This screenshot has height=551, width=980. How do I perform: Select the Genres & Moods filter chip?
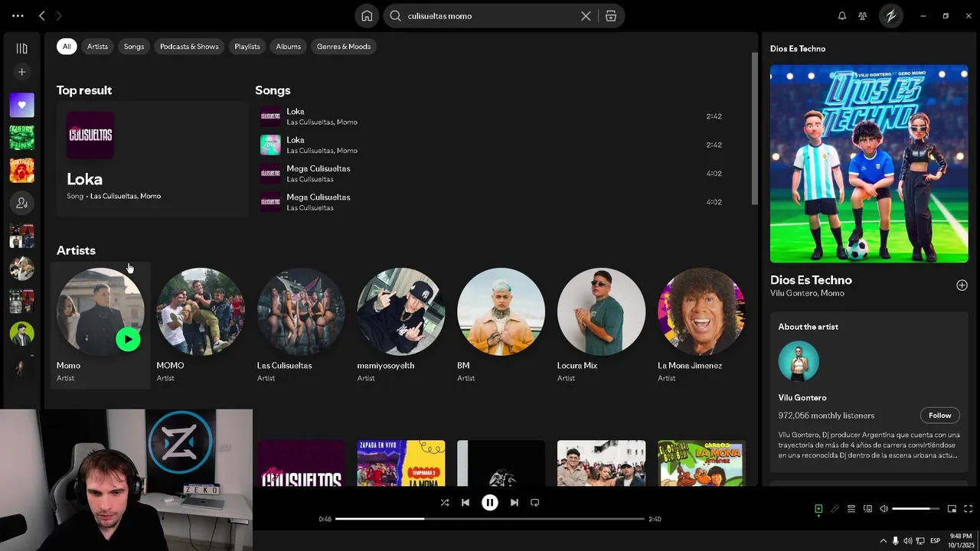(344, 47)
